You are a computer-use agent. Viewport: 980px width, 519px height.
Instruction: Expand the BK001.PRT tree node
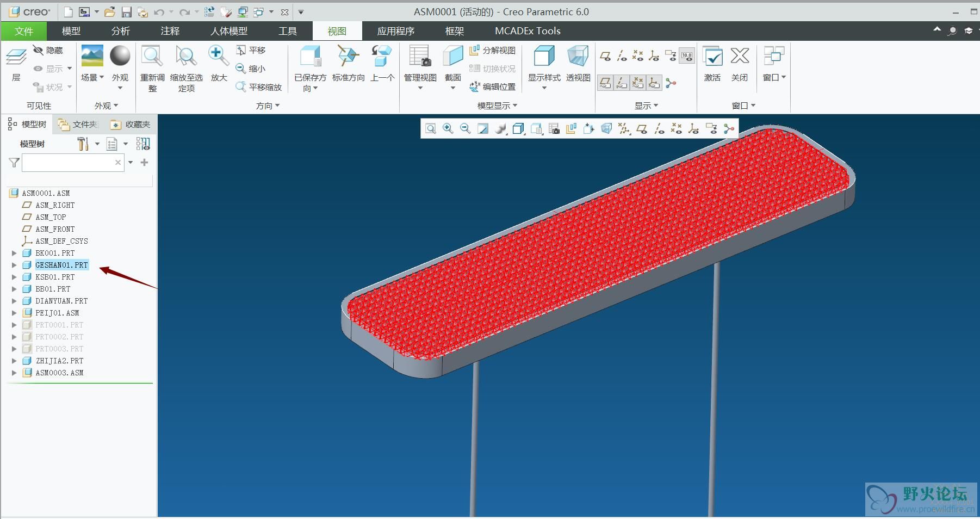pos(14,253)
